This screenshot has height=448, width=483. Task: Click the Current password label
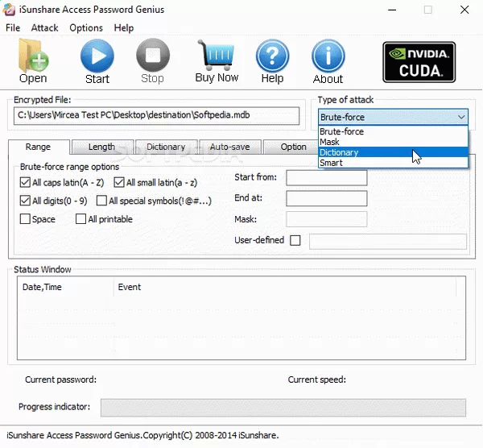click(60, 380)
